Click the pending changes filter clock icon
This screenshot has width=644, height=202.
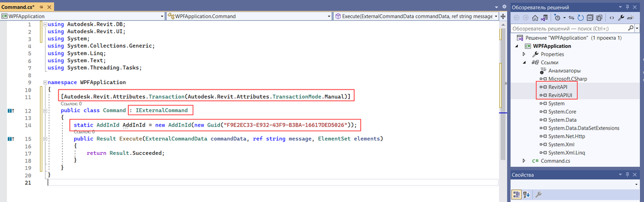[x=557, y=18]
